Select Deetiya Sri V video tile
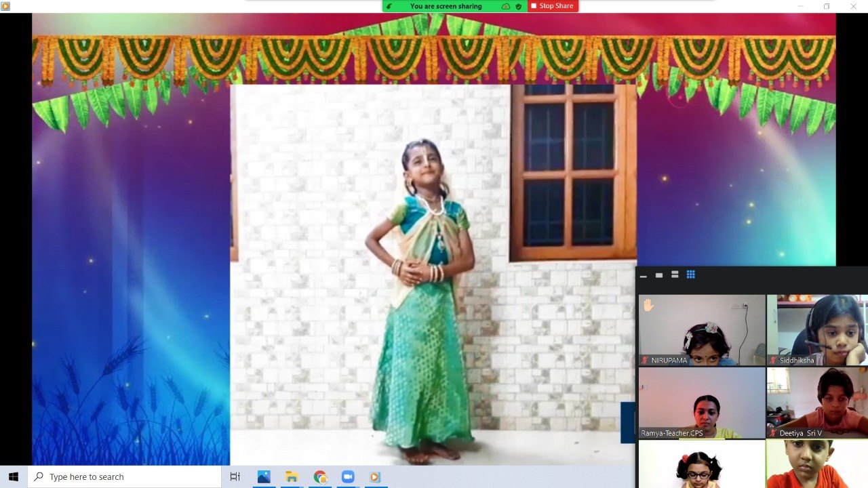The height and width of the screenshot is (488, 868). (x=817, y=403)
